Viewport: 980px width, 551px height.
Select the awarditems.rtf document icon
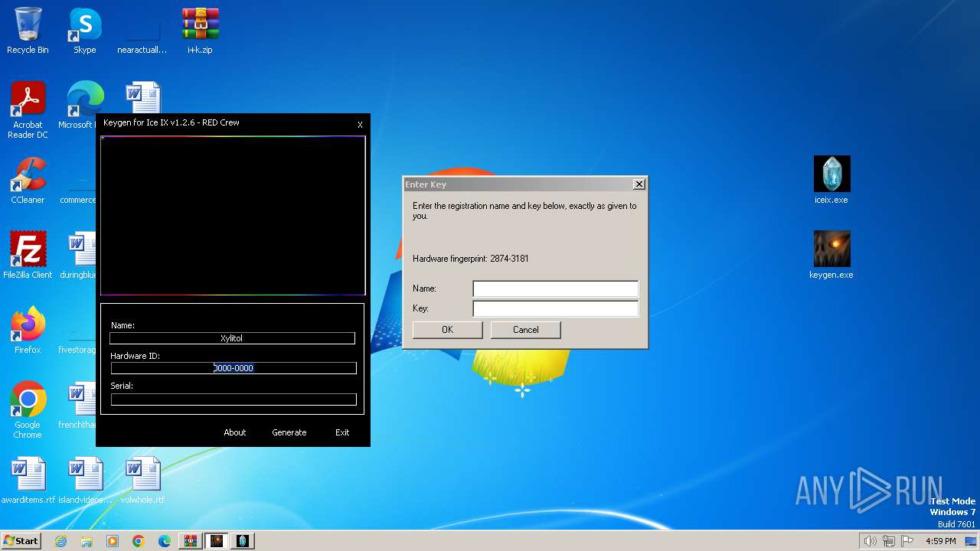point(28,481)
